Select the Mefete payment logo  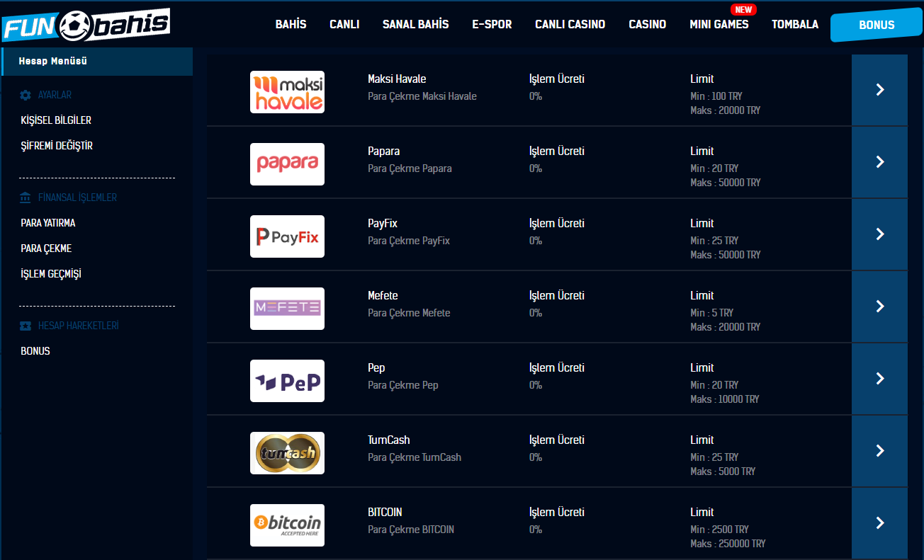click(x=287, y=309)
